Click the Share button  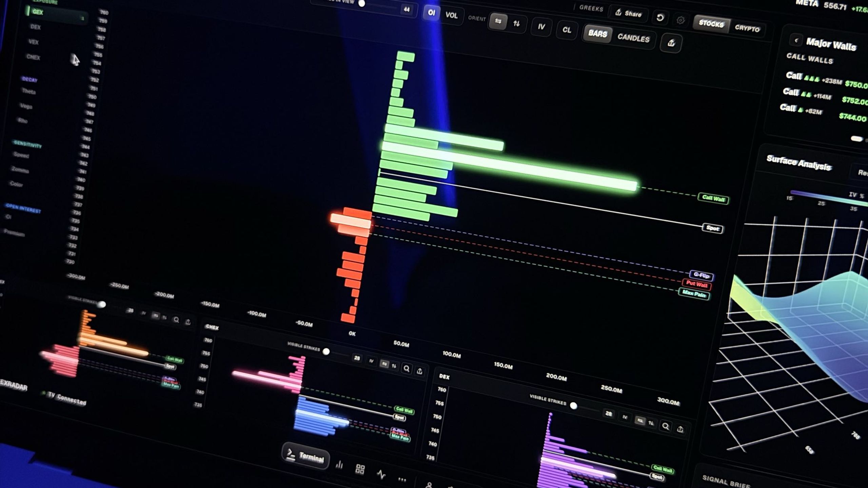[628, 14]
